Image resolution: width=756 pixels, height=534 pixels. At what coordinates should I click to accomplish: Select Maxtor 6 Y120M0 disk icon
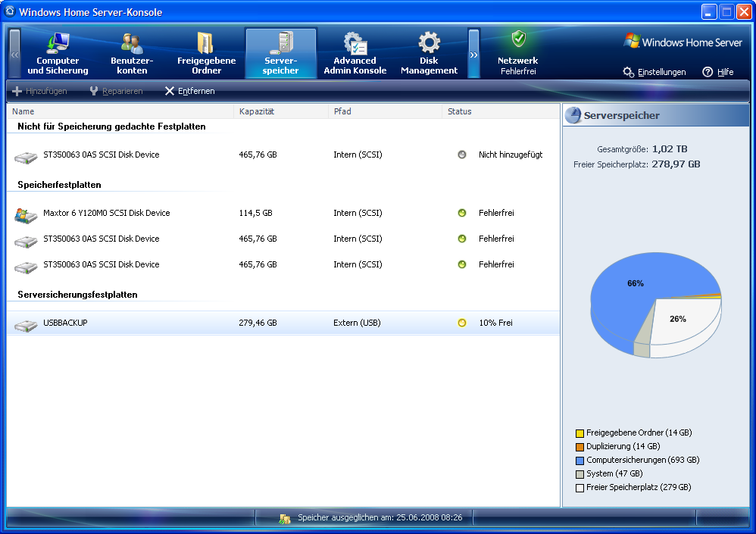click(x=26, y=214)
